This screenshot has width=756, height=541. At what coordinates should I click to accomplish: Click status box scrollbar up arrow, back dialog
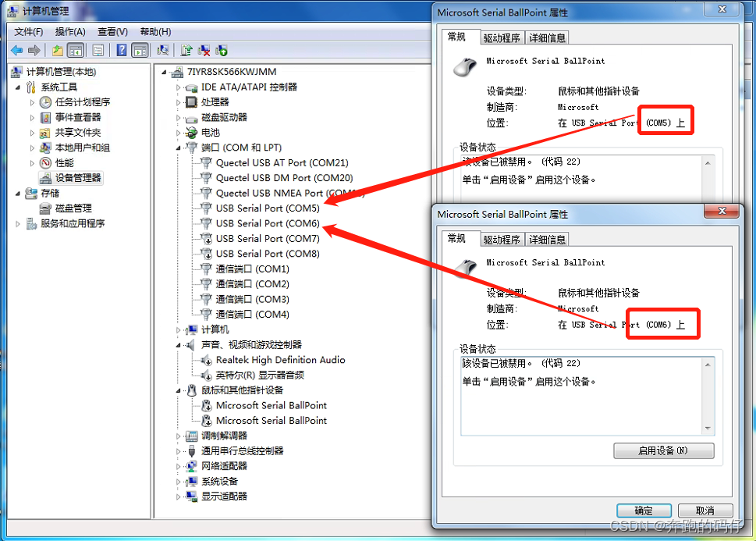tap(708, 163)
